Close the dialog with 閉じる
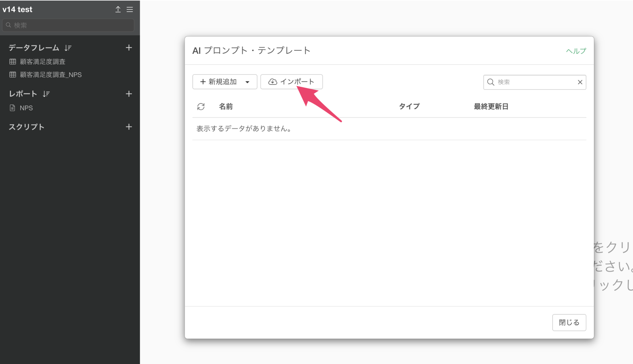This screenshot has width=633, height=364. 569,322
